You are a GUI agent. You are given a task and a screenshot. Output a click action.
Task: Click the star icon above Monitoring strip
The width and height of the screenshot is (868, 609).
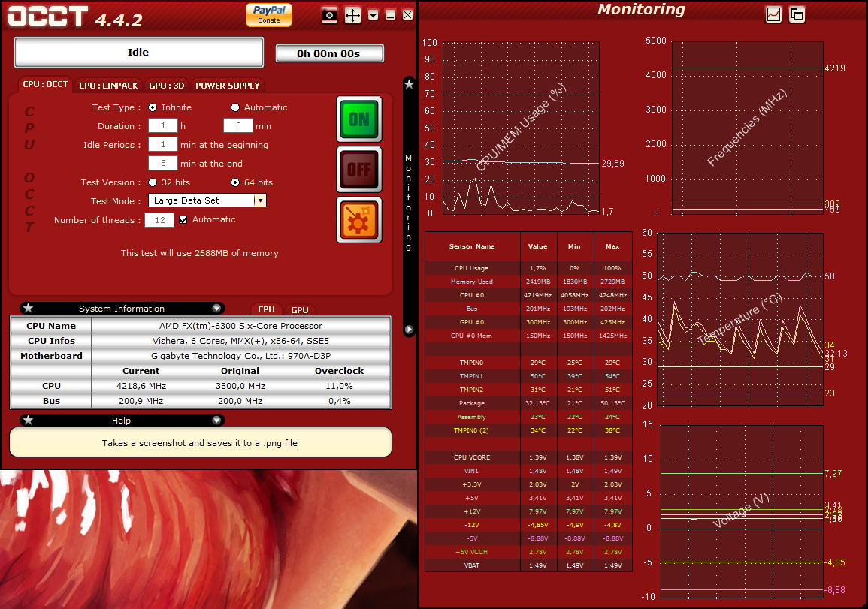click(409, 84)
